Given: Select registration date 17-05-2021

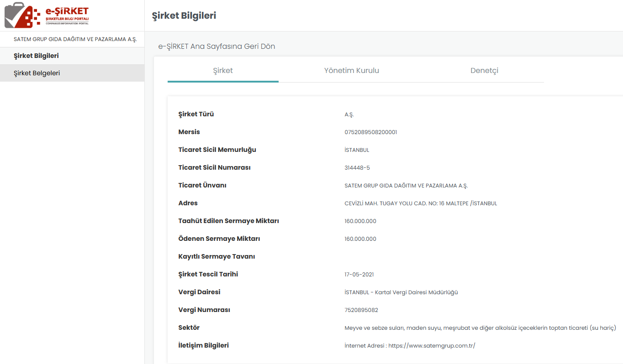Looking at the screenshot, I should pyautogui.click(x=359, y=275).
